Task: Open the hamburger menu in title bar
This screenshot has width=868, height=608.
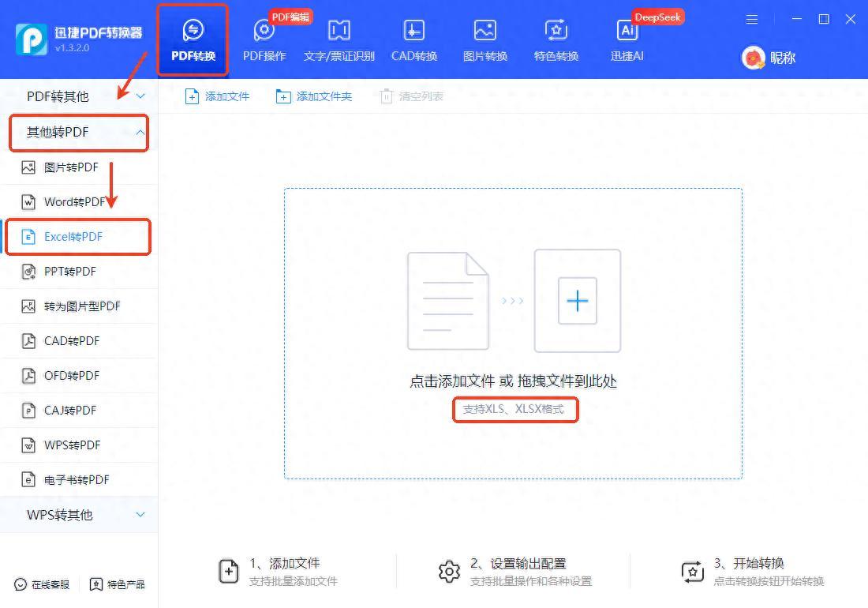Action: click(752, 19)
